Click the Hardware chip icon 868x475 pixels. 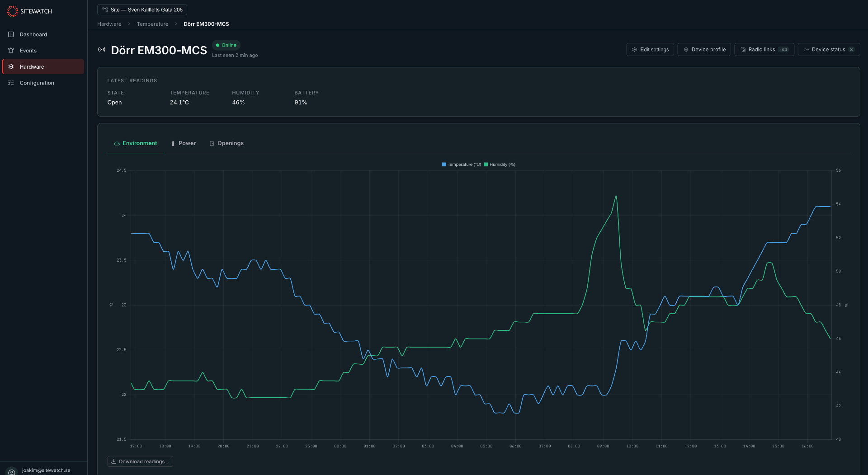(11, 66)
